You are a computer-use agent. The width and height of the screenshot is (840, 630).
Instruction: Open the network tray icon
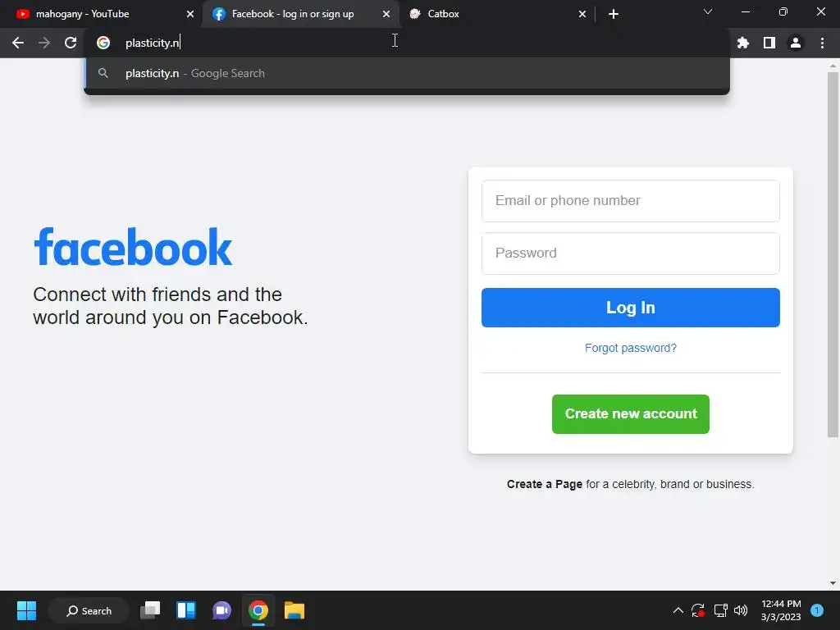[x=720, y=610]
